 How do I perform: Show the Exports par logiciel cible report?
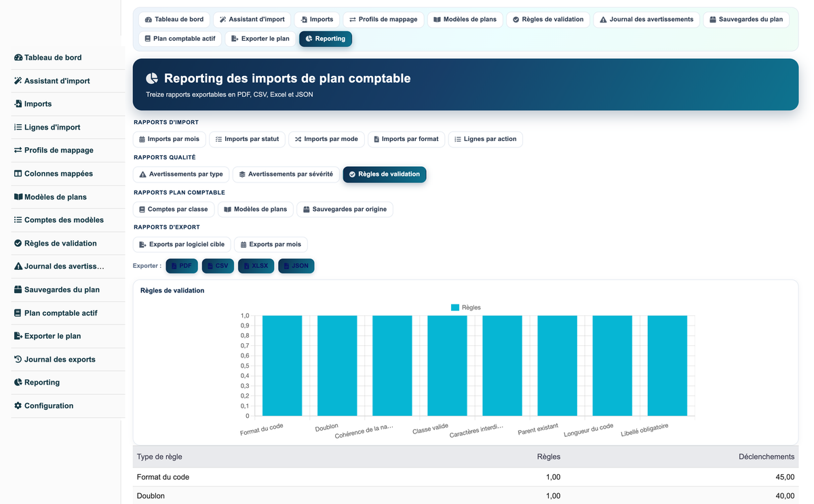182,244
